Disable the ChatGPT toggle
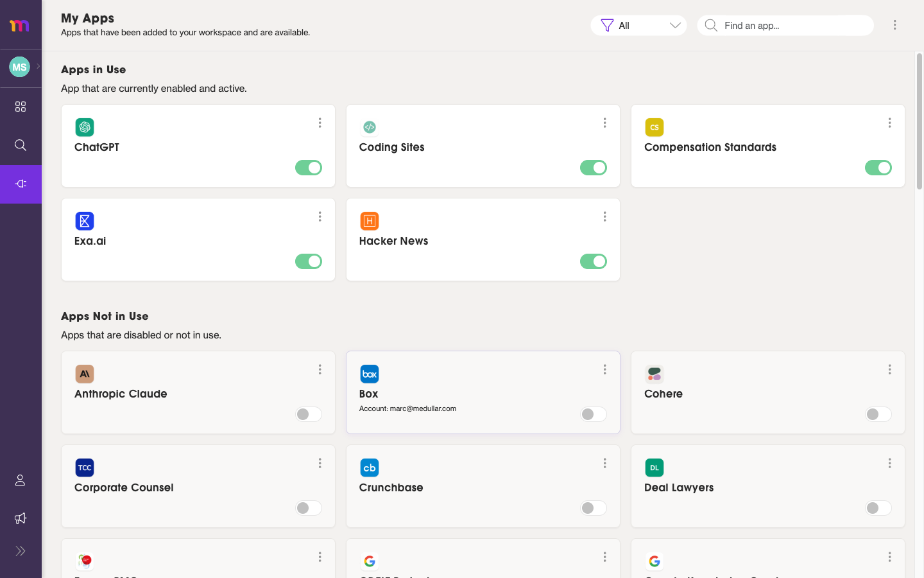The height and width of the screenshot is (578, 924). pyautogui.click(x=309, y=168)
